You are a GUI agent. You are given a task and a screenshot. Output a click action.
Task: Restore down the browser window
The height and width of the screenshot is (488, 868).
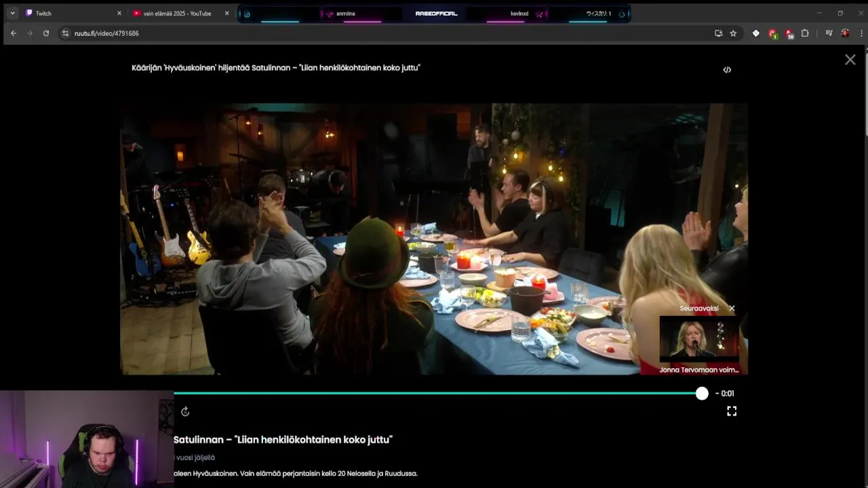point(840,13)
